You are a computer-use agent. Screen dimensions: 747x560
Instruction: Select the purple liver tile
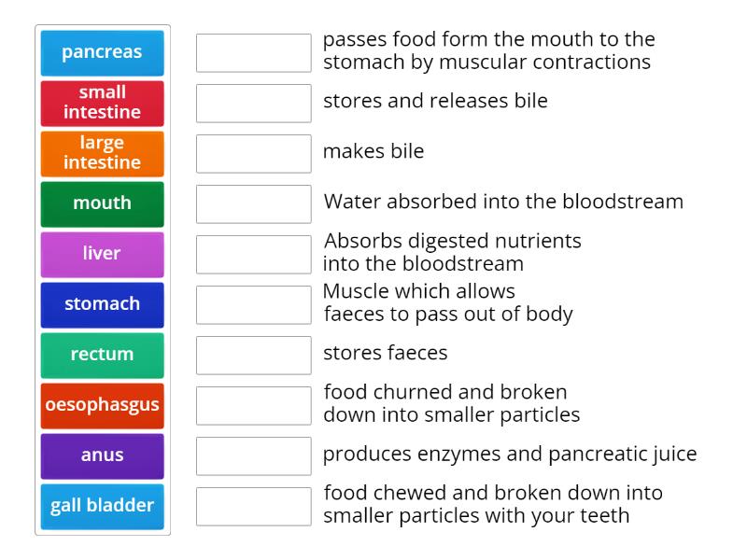click(102, 254)
